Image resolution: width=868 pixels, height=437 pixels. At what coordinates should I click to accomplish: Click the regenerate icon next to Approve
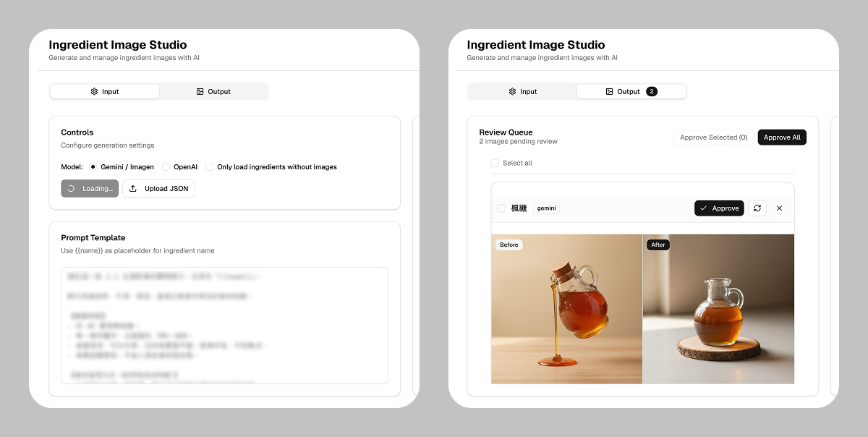[x=757, y=208]
